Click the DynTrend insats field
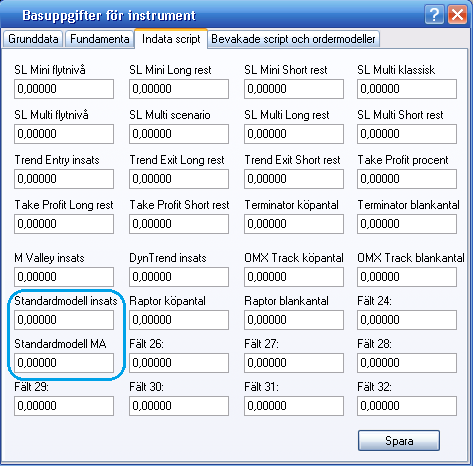This screenshot has height=466, width=473. coord(179,277)
